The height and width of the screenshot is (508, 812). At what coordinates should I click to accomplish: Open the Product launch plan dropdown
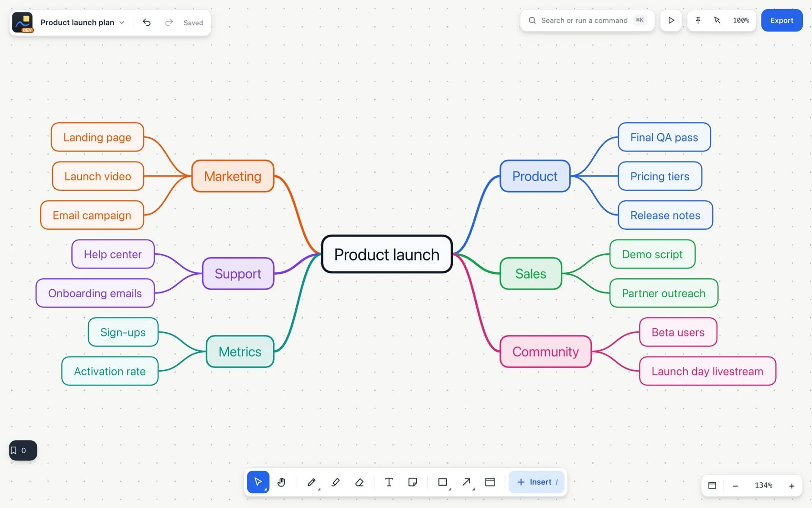82,22
